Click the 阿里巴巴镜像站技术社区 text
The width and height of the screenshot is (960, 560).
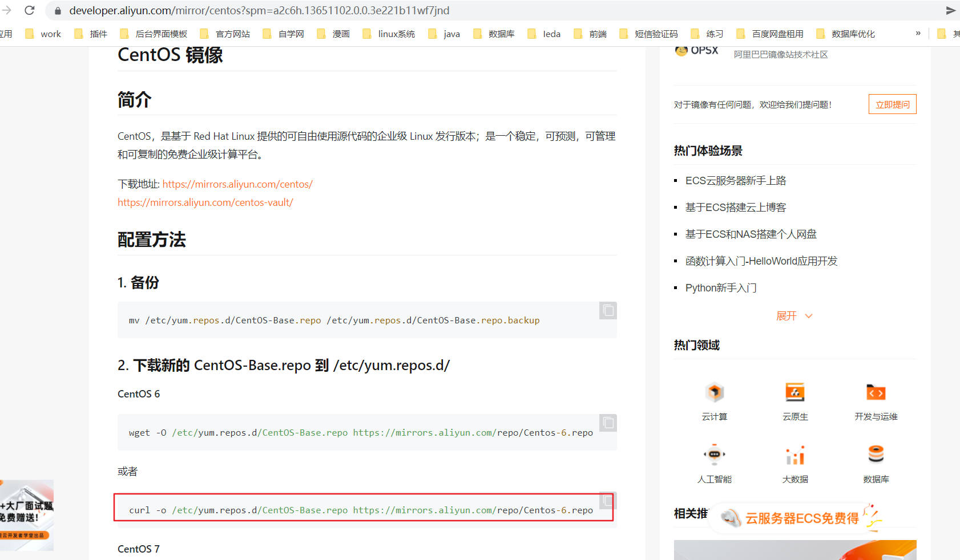pyautogui.click(x=781, y=55)
